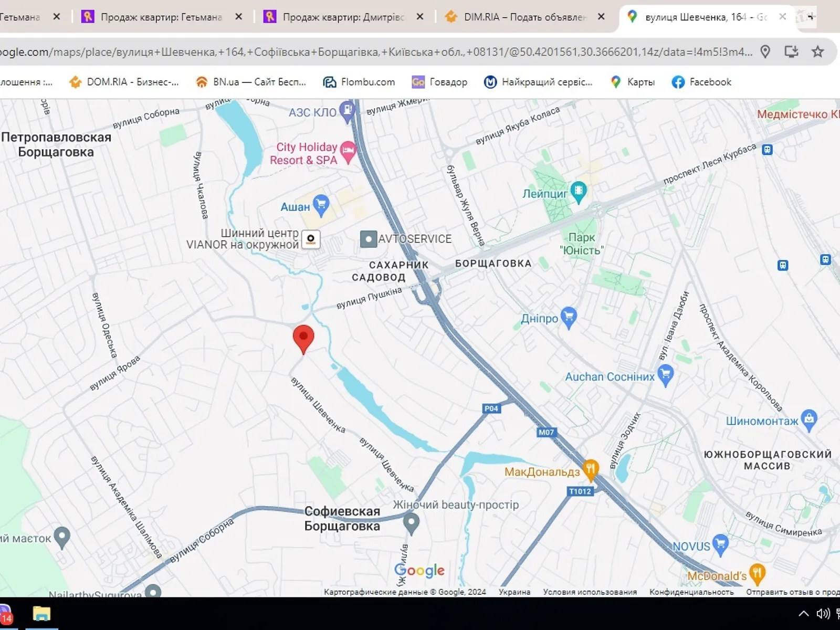
Task: Click the Жіночий beauty-простір location pin
Action: click(411, 523)
